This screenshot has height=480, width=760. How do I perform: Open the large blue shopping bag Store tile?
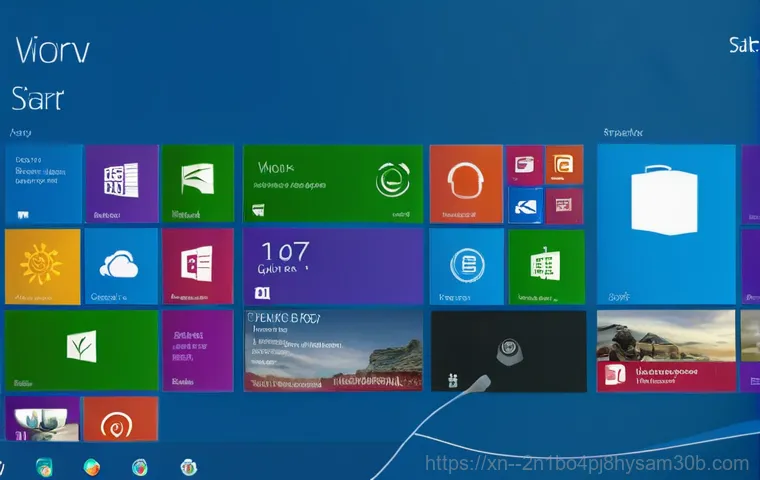pyautogui.click(x=666, y=224)
